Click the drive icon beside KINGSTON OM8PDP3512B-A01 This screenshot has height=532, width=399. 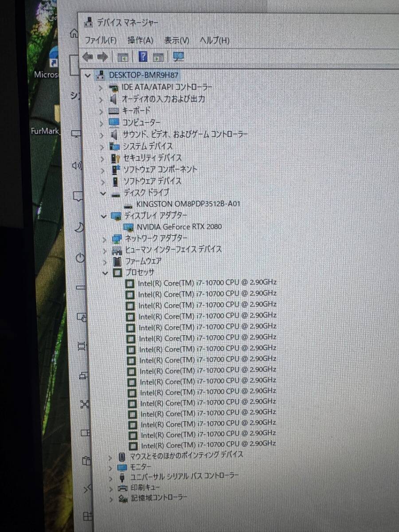129,204
